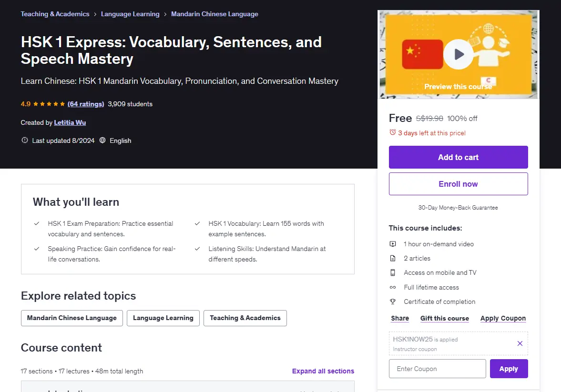This screenshot has width=561, height=392.
Task: Click the 4.9 rating number
Action: point(26,104)
